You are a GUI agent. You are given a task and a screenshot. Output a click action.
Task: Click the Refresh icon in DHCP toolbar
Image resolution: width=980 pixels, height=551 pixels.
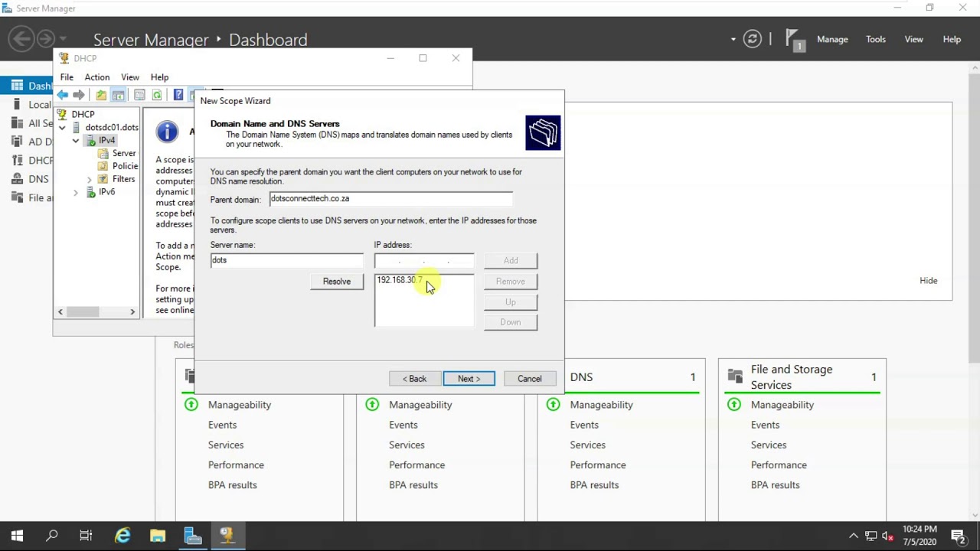(x=157, y=95)
